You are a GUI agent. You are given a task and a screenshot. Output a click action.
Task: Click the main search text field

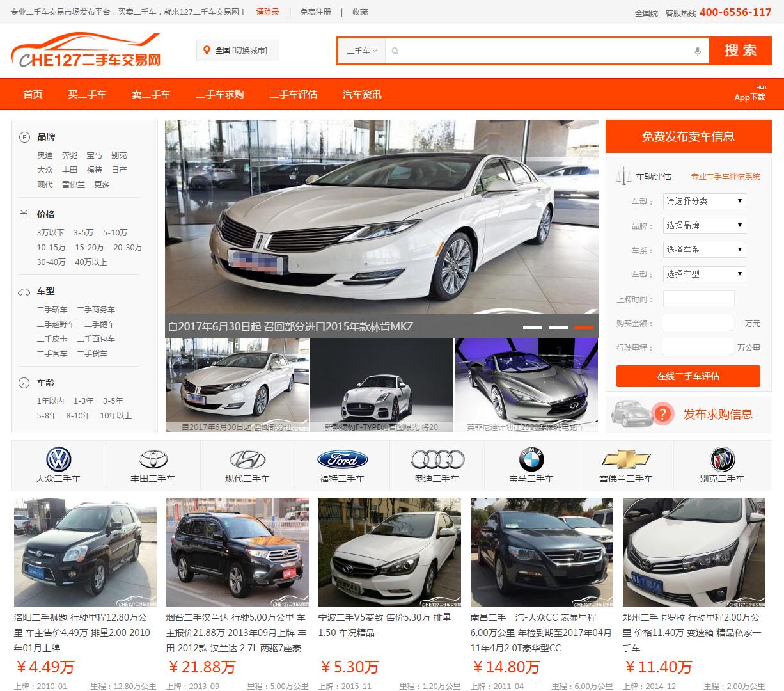(547, 51)
